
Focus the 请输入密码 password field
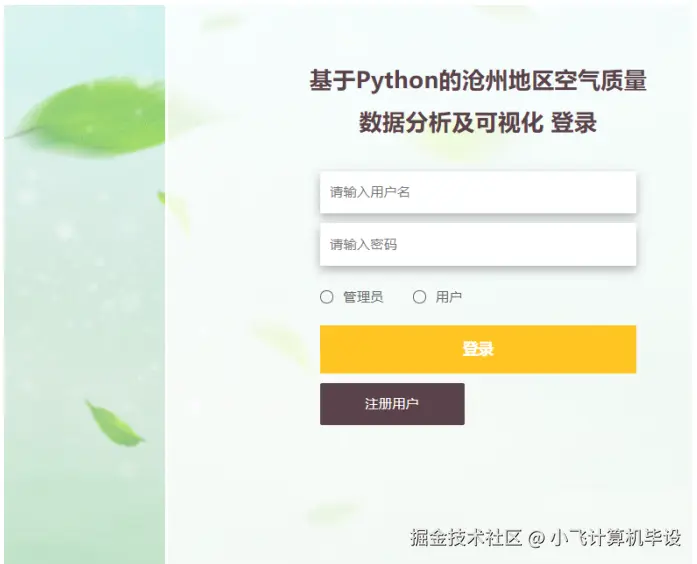click(478, 244)
